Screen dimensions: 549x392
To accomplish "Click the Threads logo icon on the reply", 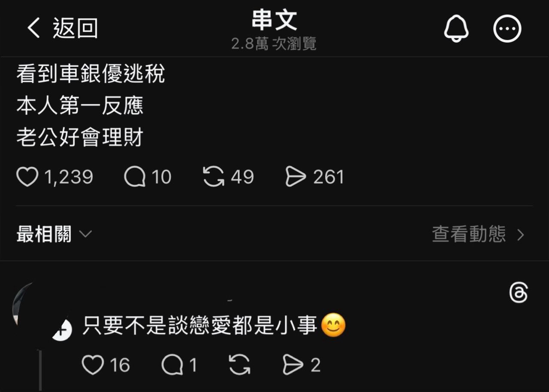I will coord(518,293).
